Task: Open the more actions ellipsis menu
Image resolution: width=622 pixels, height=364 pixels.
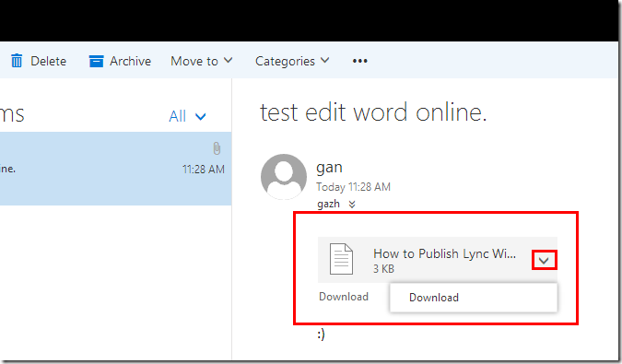Action: point(359,61)
